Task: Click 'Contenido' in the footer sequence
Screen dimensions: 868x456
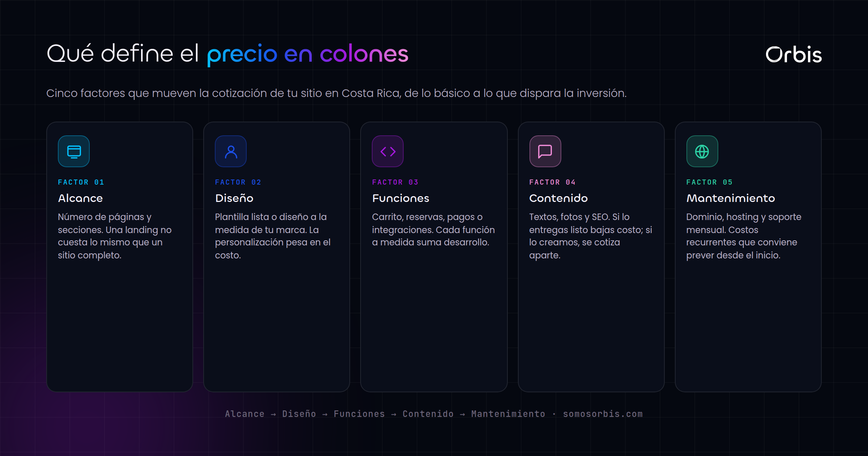Action: pyautogui.click(x=428, y=414)
